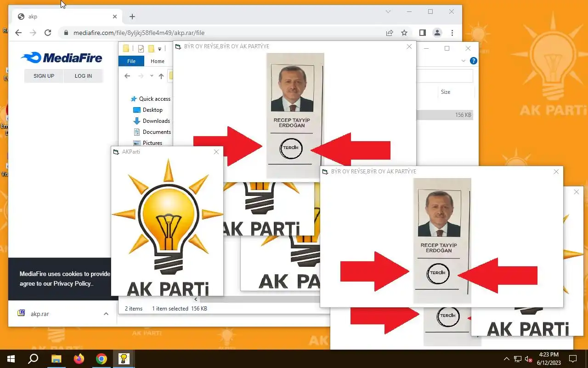Viewport: 588px width, 368px height.
Task: Open File Explorer from taskbar
Action: pyautogui.click(x=56, y=359)
